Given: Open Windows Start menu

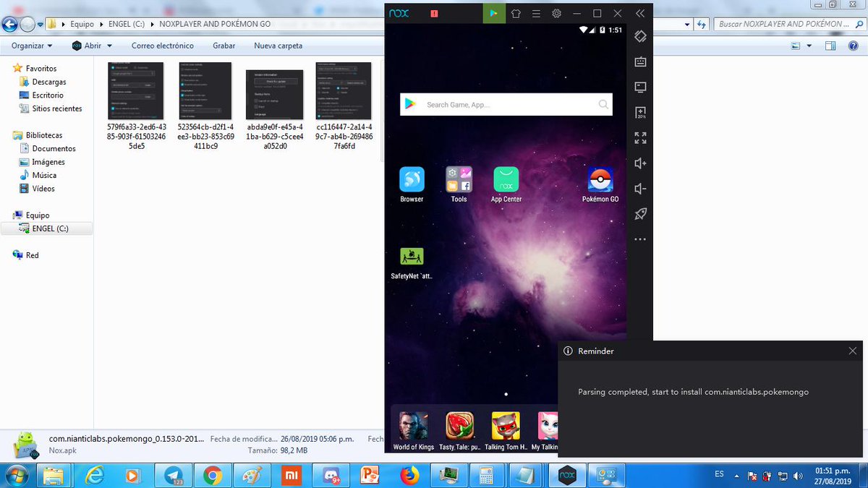Looking at the screenshot, I should tap(16, 475).
